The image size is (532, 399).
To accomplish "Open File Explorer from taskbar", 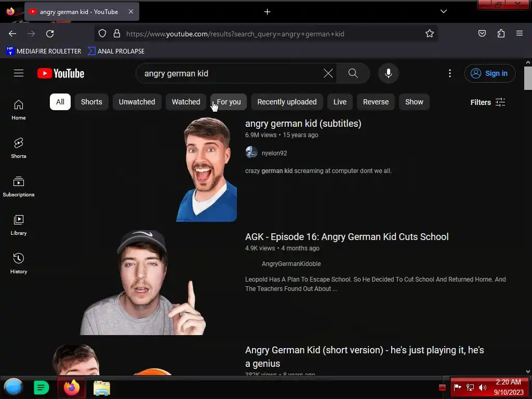I will pyautogui.click(x=102, y=388).
